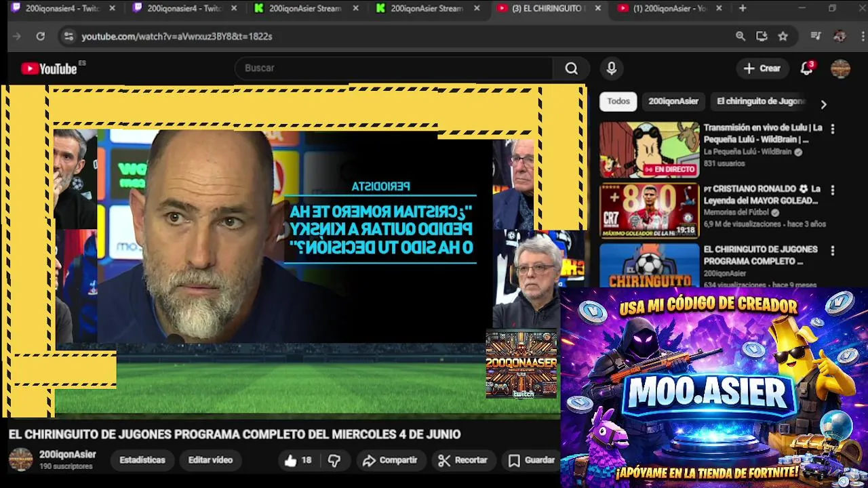The image size is (868, 488).
Task: Open EL CHIRINGUITO DE JUGONES PROGRAMA COMPLETO suggestion title
Action: click(x=760, y=256)
